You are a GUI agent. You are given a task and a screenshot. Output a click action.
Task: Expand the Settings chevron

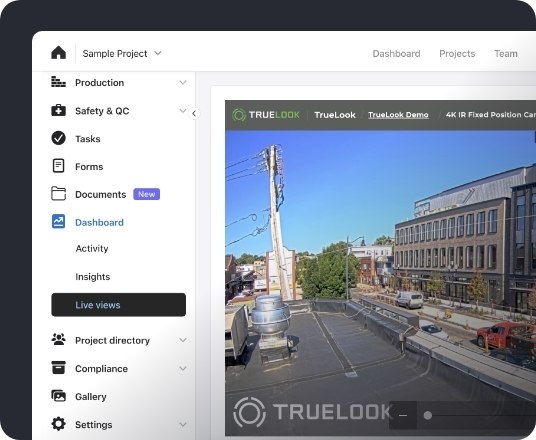183,425
